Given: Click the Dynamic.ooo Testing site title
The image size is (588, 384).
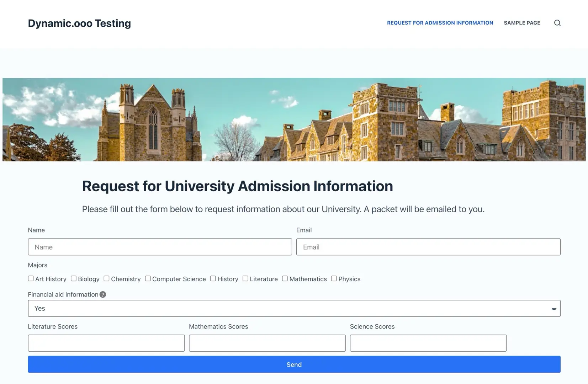Looking at the screenshot, I should [x=79, y=23].
